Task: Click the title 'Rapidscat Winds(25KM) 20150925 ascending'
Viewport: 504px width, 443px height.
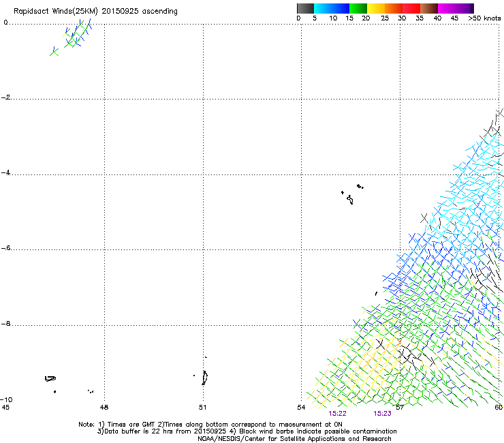Action: [95, 12]
